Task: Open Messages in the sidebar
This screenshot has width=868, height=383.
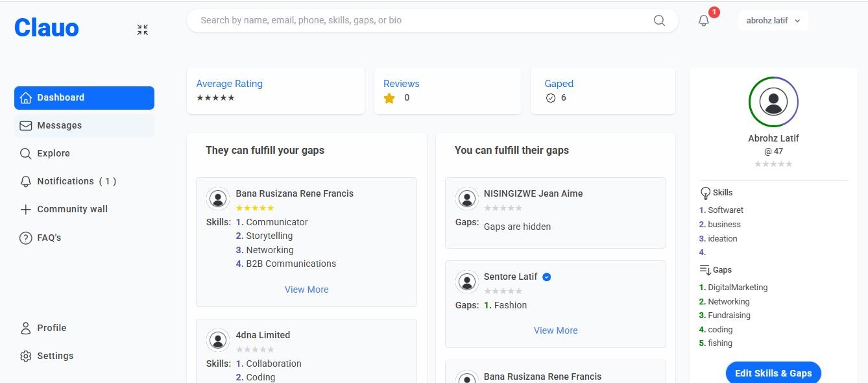Action: click(84, 126)
